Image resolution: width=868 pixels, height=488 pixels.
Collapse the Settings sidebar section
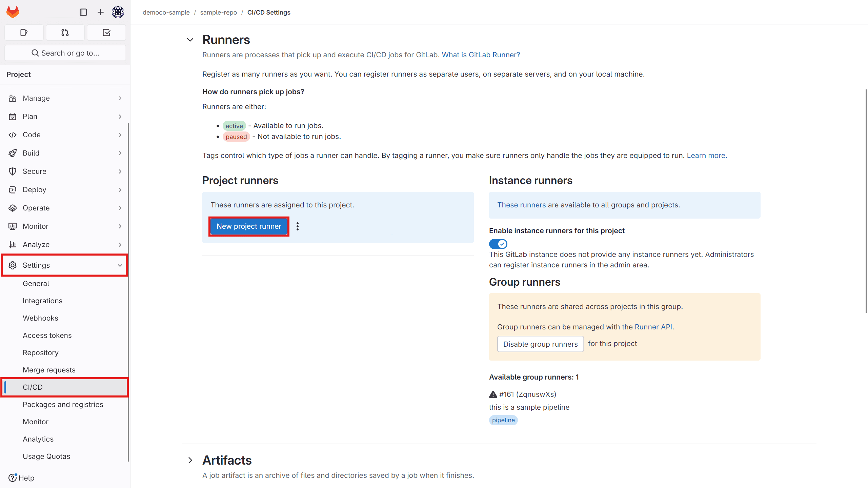[x=65, y=265]
